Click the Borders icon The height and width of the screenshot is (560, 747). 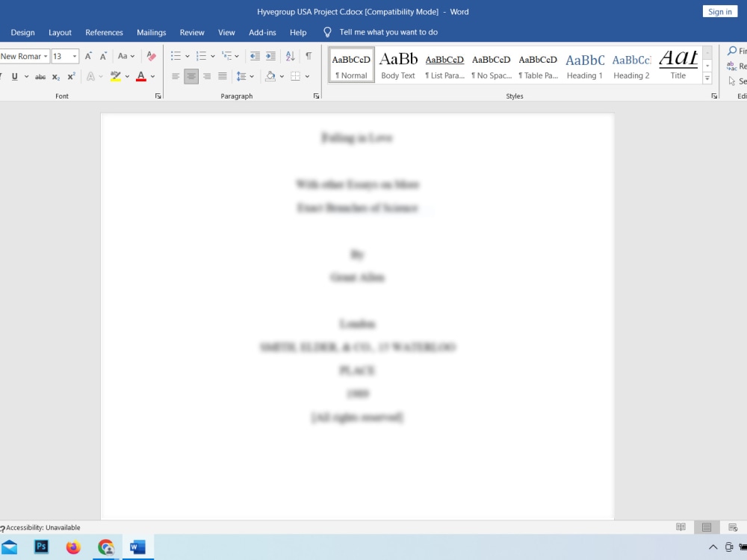(295, 76)
